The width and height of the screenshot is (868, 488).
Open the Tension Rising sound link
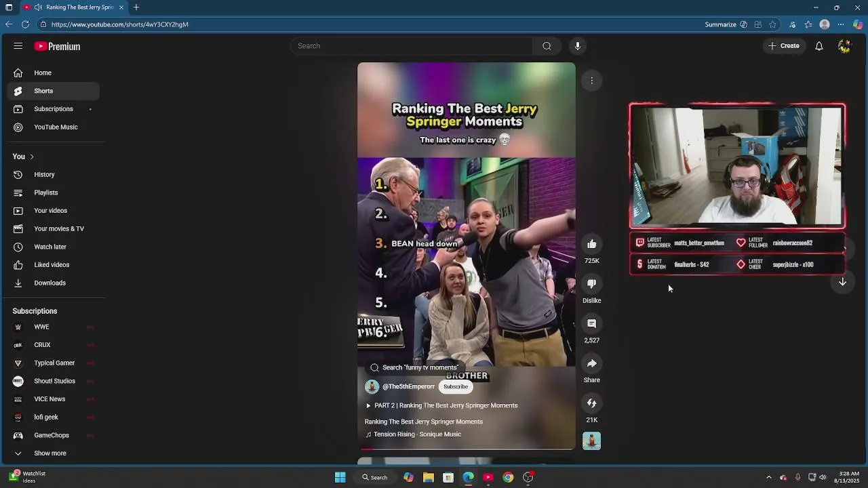tap(413, 434)
